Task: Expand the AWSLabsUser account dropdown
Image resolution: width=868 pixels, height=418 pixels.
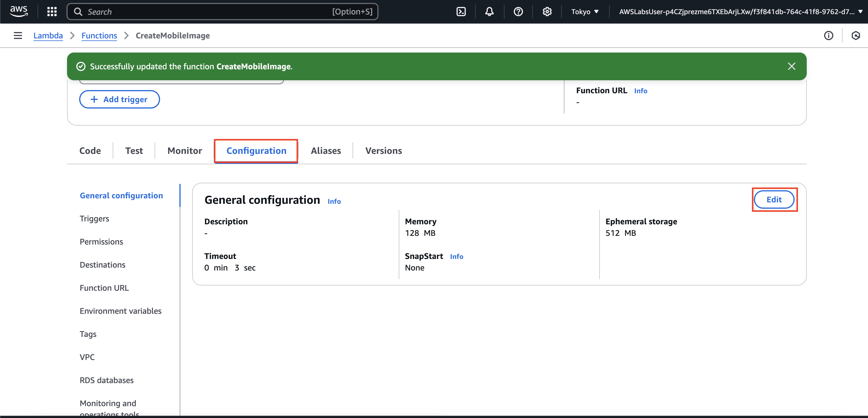Action: coord(740,12)
